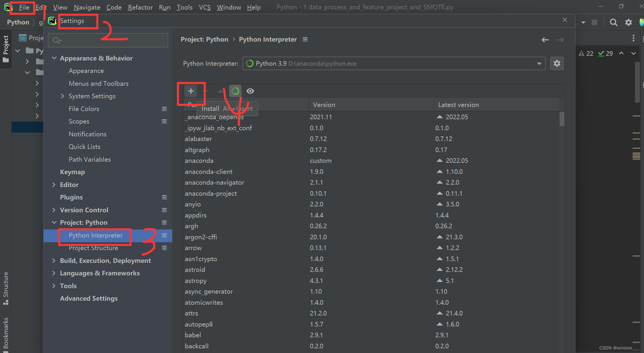Click the Python project breadcrumb
This screenshot has width=644, height=353.
(18, 22)
